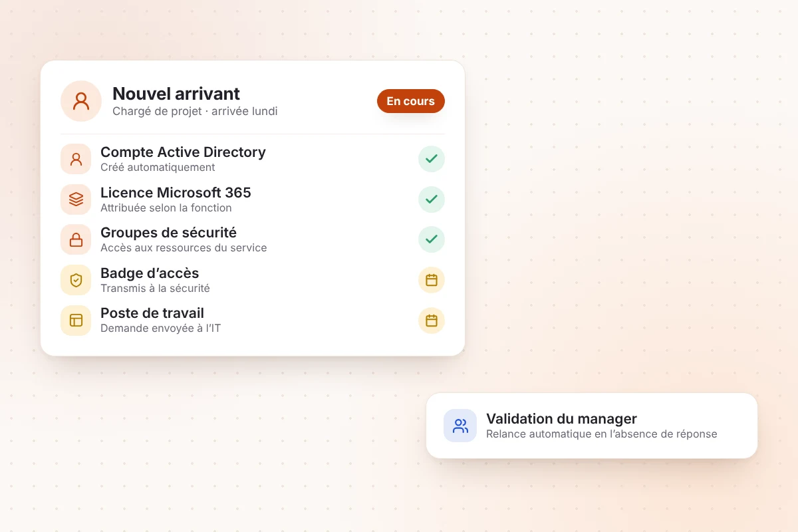Open the Validation du manager title
Viewport: 798px width, 532px height.
(561, 419)
